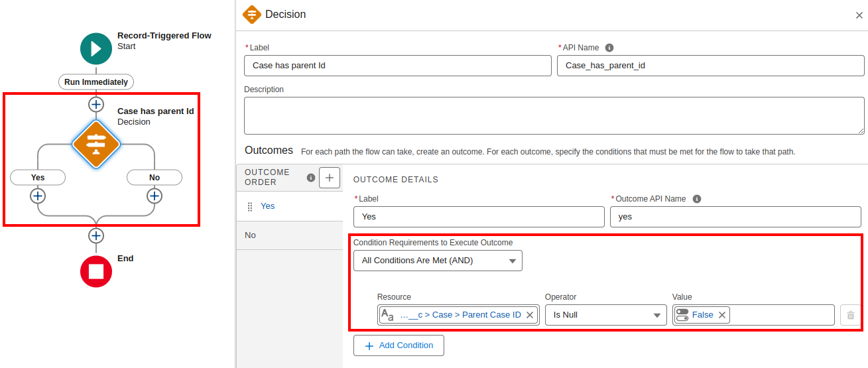Click the add outcome plus button
868x368 pixels.
click(330, 178)
